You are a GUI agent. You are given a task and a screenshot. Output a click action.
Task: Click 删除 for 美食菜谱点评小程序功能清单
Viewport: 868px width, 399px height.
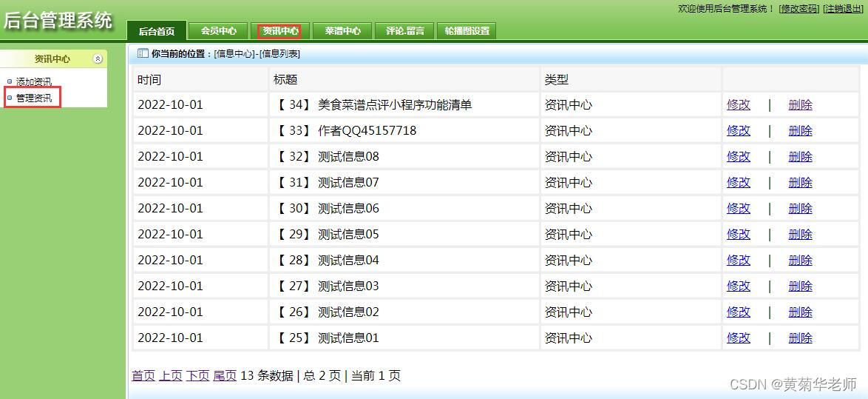click(801, 104)
